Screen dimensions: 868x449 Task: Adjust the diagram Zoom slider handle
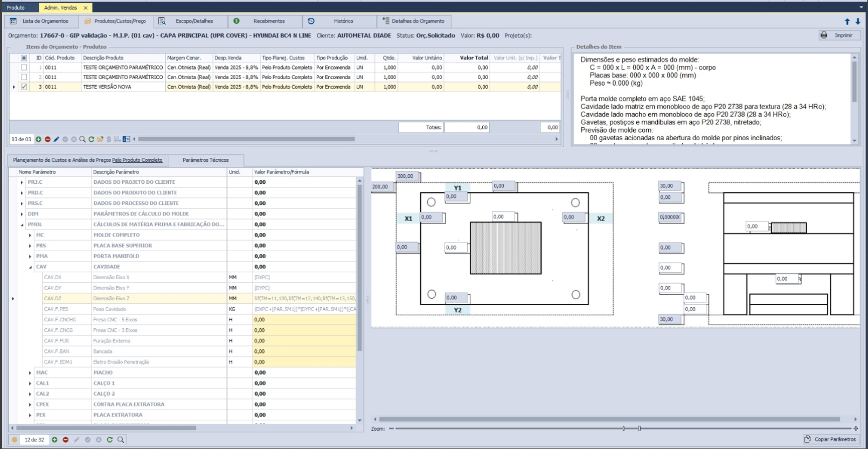pyautogui.click(x=639, y=429)
